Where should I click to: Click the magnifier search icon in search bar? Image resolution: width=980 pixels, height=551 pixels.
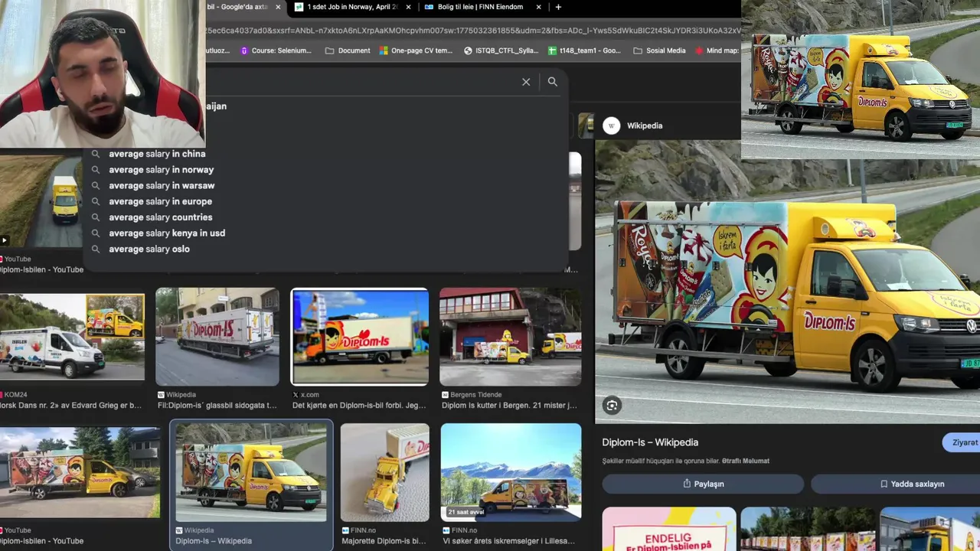click(x=552, y=82)
